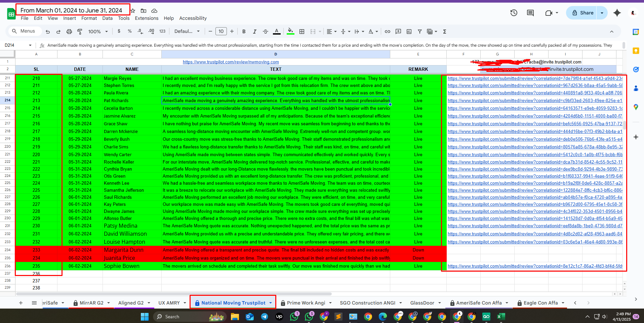644x323 pixels.
Task: Decrease font size with minus button
Action: point(210,31)
